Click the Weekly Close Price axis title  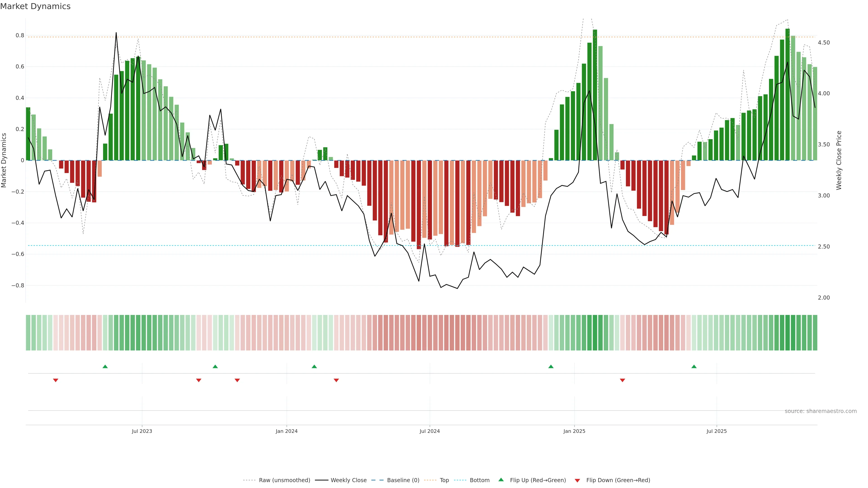839,160
